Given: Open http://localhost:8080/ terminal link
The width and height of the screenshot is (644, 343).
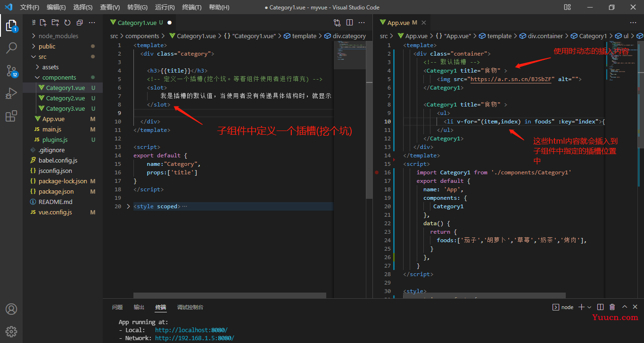Looking at the screenshot, I should pos(191,330).
